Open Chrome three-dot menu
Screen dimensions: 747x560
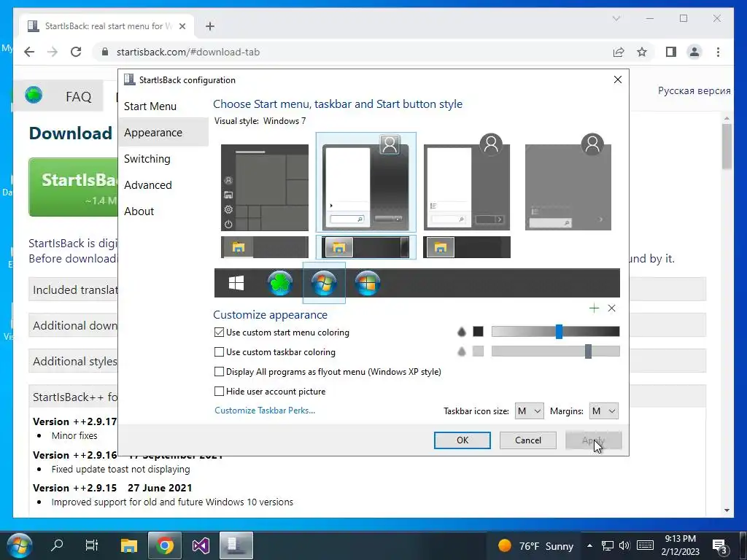pyautogui.click(x=718, y=52)
